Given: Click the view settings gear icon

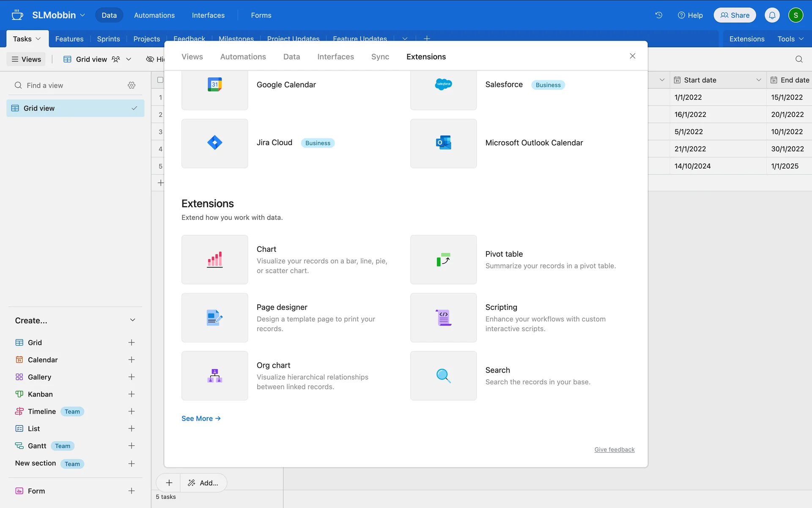Looking at the screenshot, I should [x=132, y=86].
